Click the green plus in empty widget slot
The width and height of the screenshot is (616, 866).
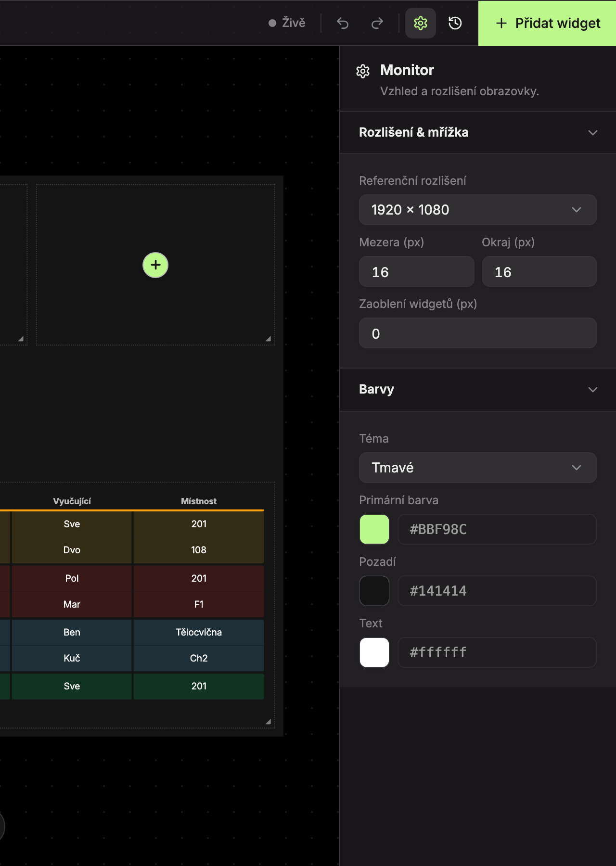[155, 265]
